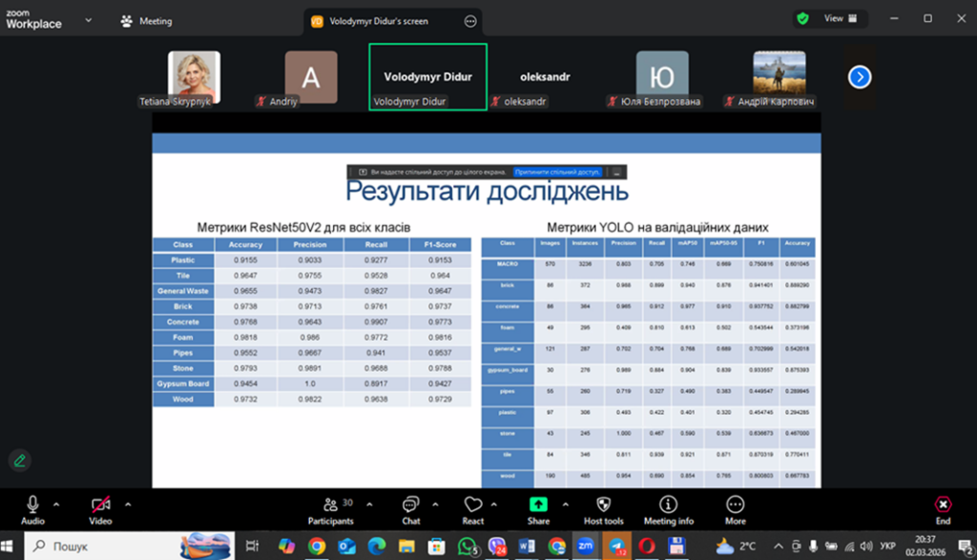Click the annotation pencil icon
The width and height of the screenshot is (977, 560).
tap(19, 460)
